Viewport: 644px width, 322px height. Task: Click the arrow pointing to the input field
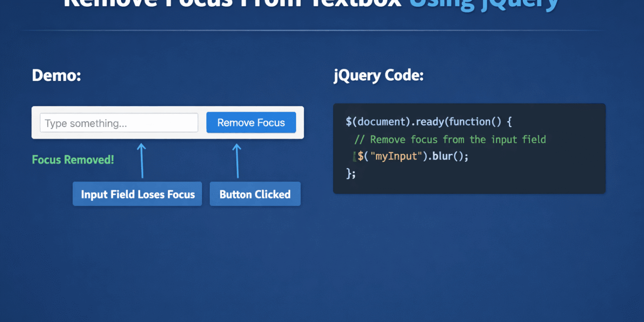click(x=142, y=159)
